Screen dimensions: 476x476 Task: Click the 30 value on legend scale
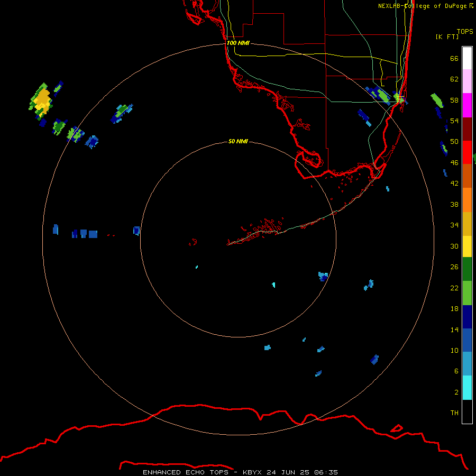click(454, 246)
